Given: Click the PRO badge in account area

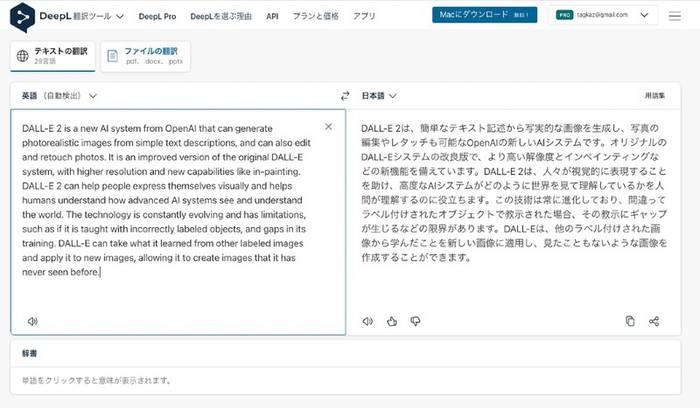Looking at the screenshot, I should pos(564,15).
